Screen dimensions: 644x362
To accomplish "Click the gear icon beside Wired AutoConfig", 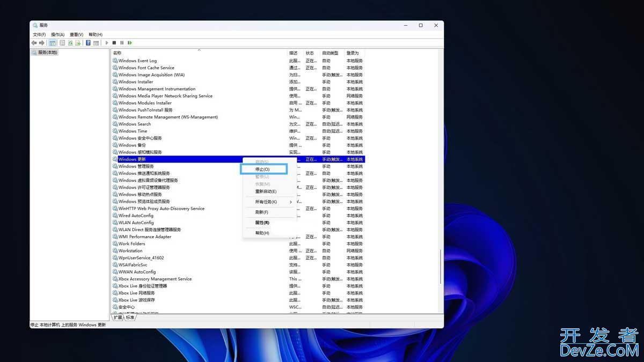I will (115, 216).
